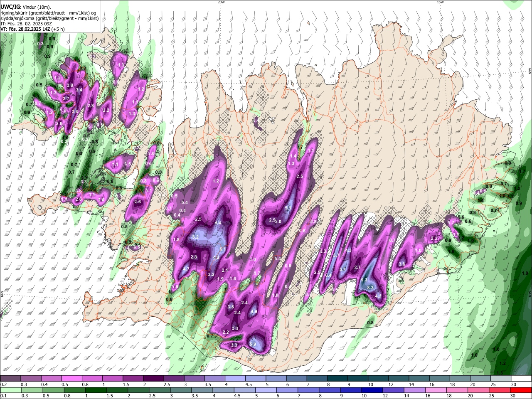
Task: Pick the dark teal 8 mm snow swatch
Action: (x=337, y=379)
